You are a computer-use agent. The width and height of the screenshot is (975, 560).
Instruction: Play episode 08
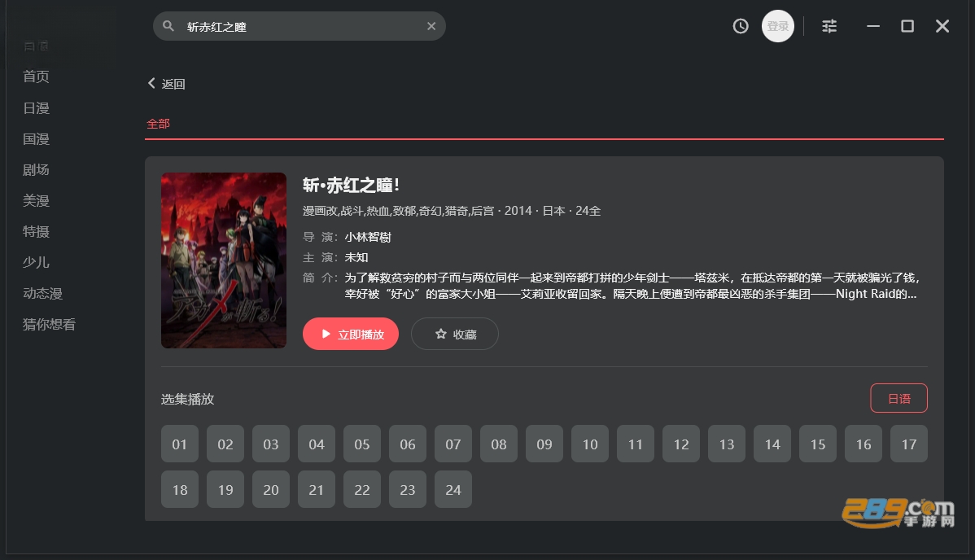(x=499, y=444)
